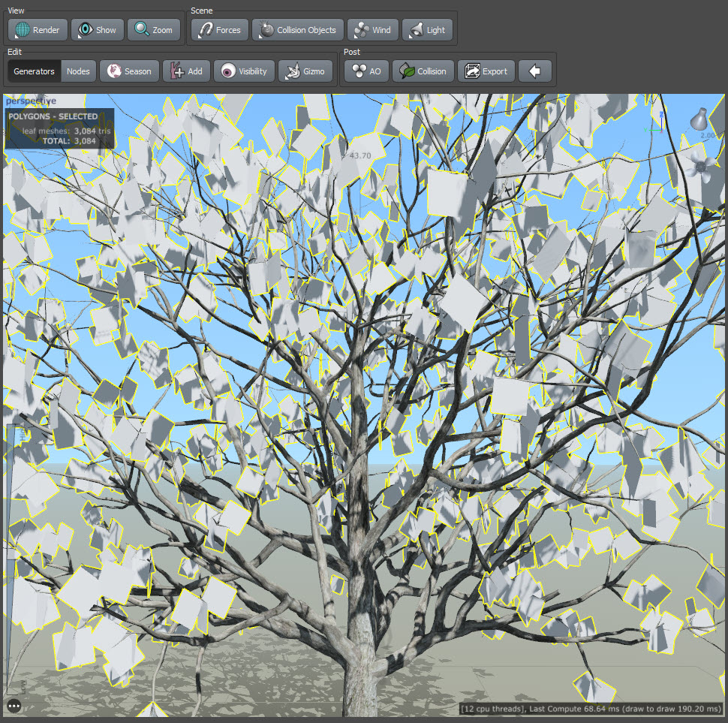Click the '43.70' height value label
The width and height of the screenshot is (728, 723).
tap(360, 155)
